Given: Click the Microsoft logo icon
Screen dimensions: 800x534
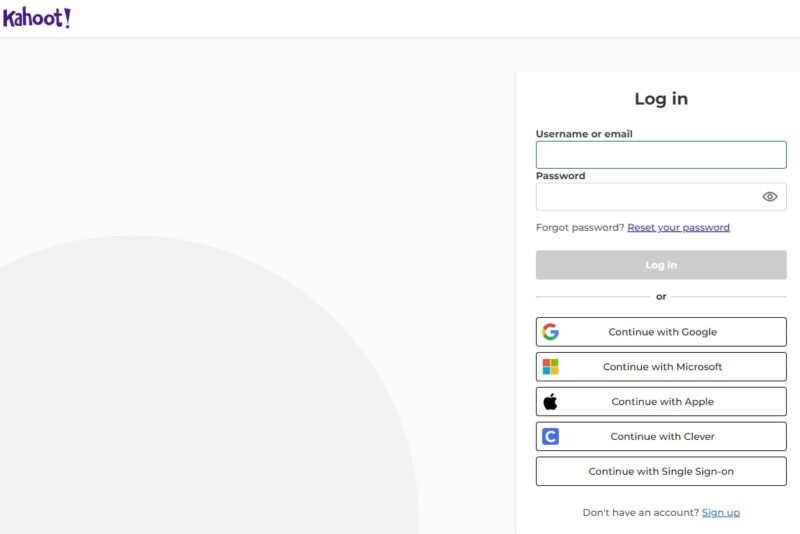Looking at the screenshot, I should [x=550, y=367].
